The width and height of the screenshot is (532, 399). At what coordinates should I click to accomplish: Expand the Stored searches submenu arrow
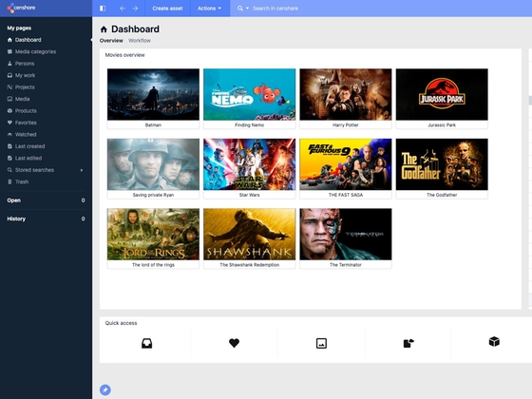pos(82,170)
